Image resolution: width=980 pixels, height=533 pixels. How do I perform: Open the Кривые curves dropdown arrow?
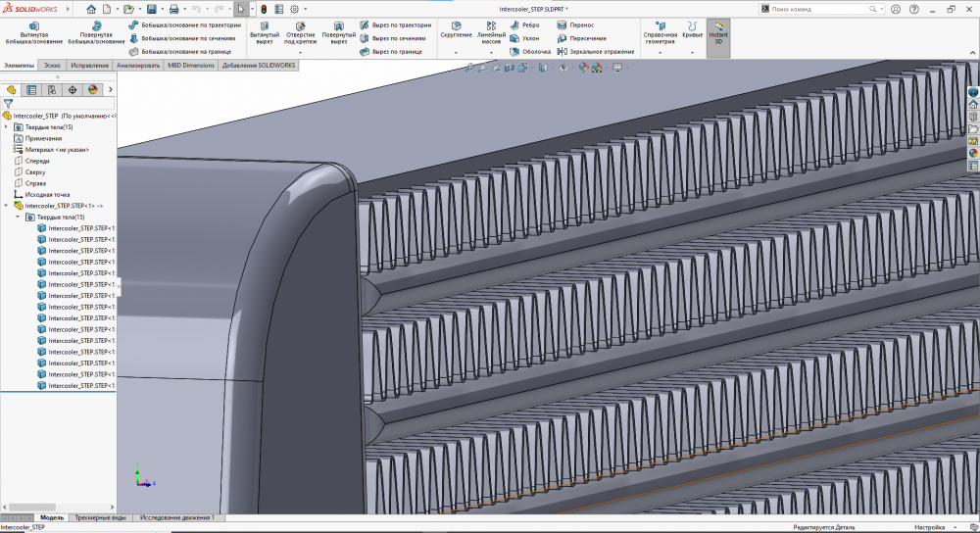693,53
